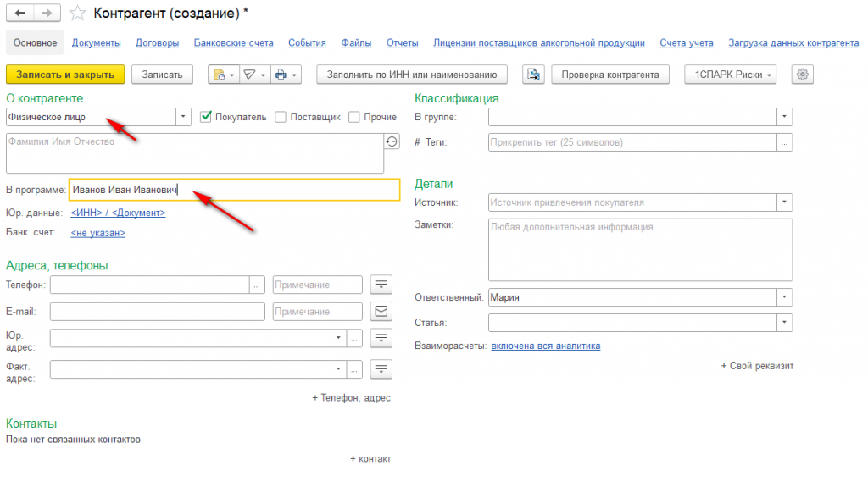
Task: Expand the В группе dropdown
Action: click(x=784, y=117)
